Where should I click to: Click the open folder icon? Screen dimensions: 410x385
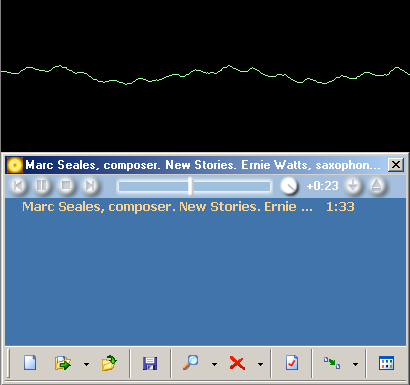pyautogui.click(x=109, y=363)
